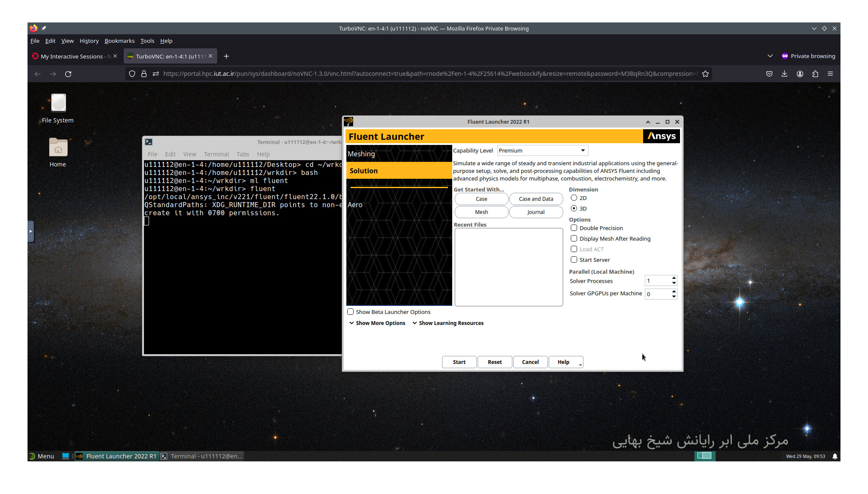The width and height of the screenshot is (868, 494).
Task: Open the Terminal window's Edit menu
Action: [170, 154]
